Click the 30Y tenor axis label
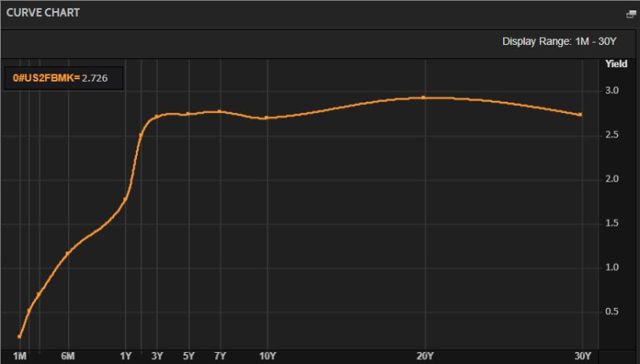 [x=583, y=356]
